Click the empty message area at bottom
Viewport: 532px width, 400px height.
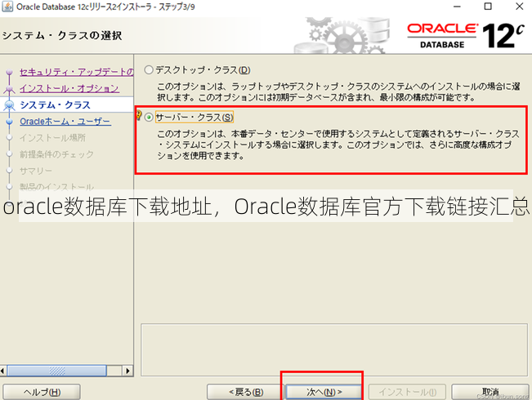pyautogui.click(x=334, y=350)
